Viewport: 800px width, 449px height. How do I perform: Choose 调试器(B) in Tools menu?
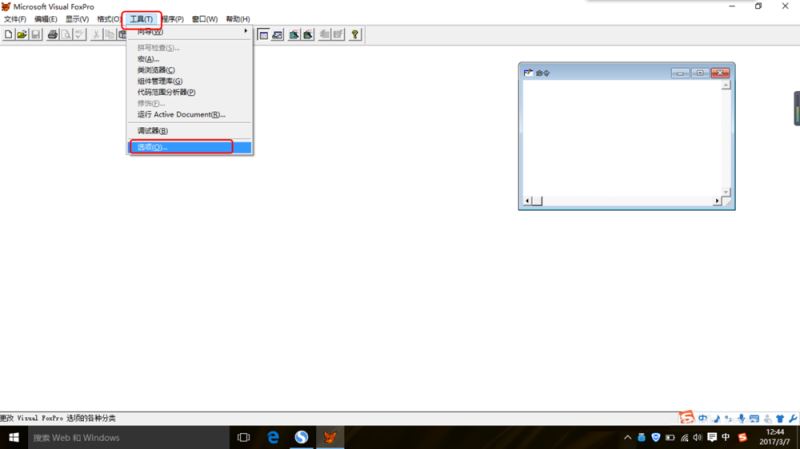190,131
